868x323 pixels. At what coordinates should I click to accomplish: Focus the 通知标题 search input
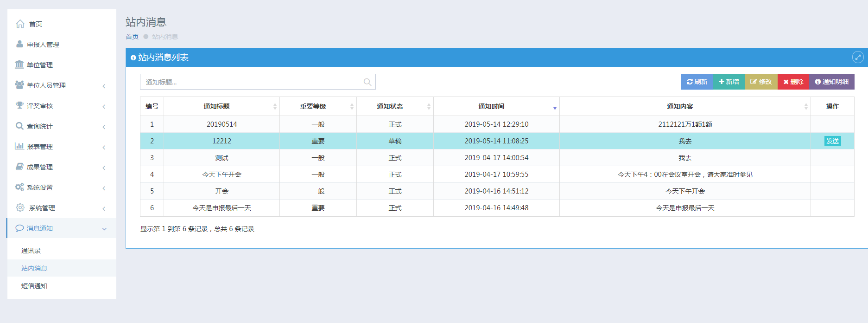(258, 82)
